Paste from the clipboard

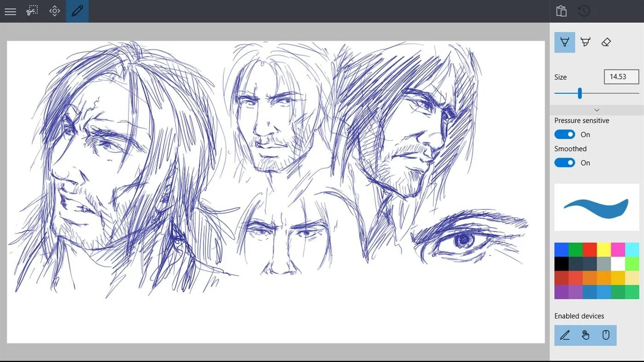561,11
